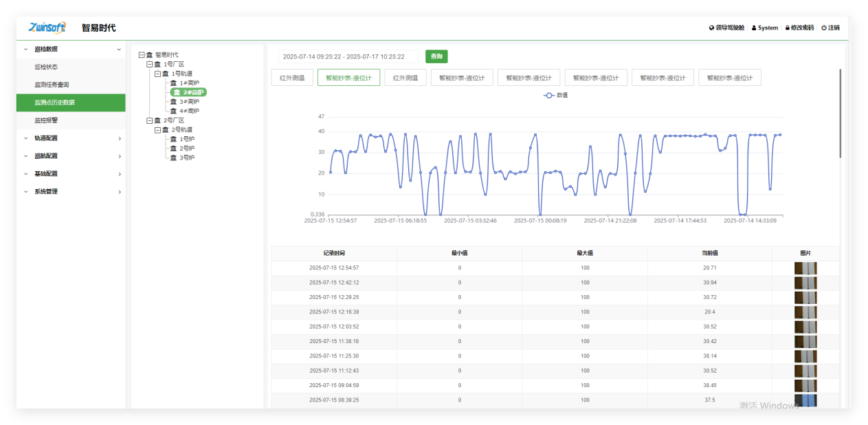Collapse the 1号厂区 tree node
The width and height of the screenshot is (868, 425).
tap(149, 64)
